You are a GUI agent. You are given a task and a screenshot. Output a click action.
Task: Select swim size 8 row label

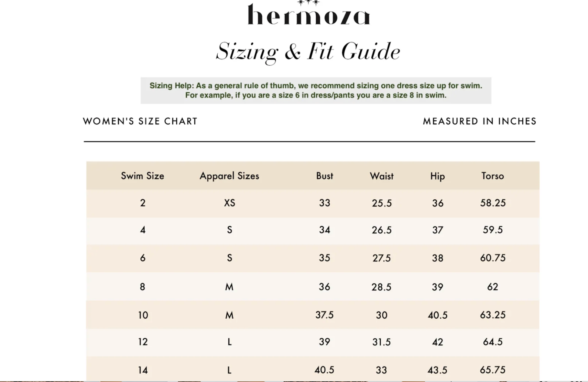(143, 287)
